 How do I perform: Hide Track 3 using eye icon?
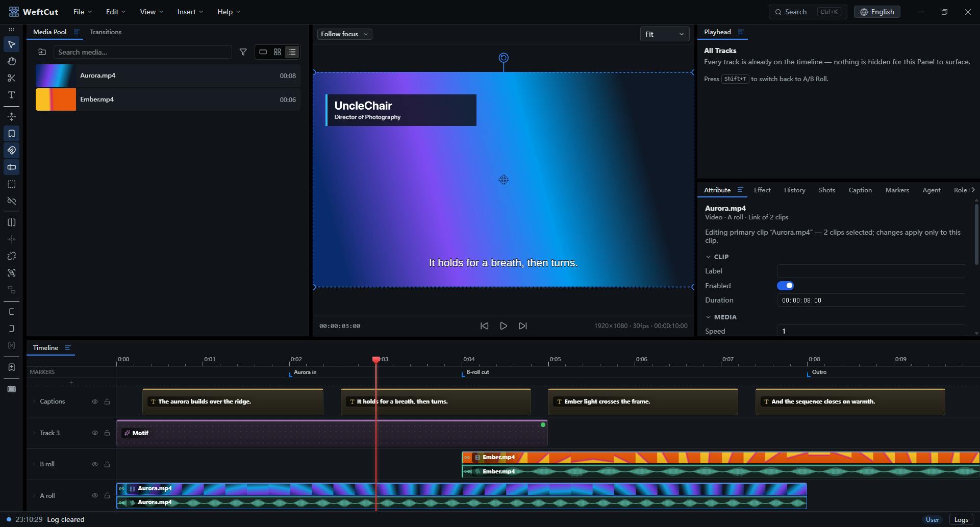click(95, 433)
